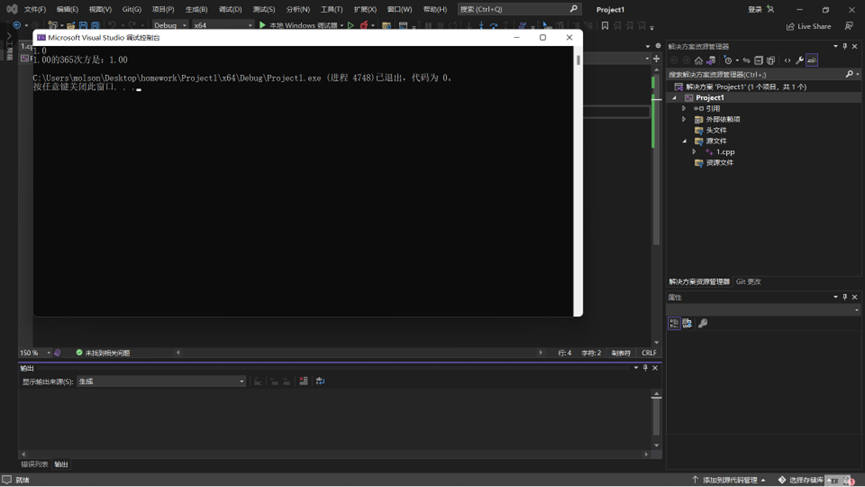Click the debug console vertical scrollbar thumb
The image size is (865, 487).
(x=578, y=60)
